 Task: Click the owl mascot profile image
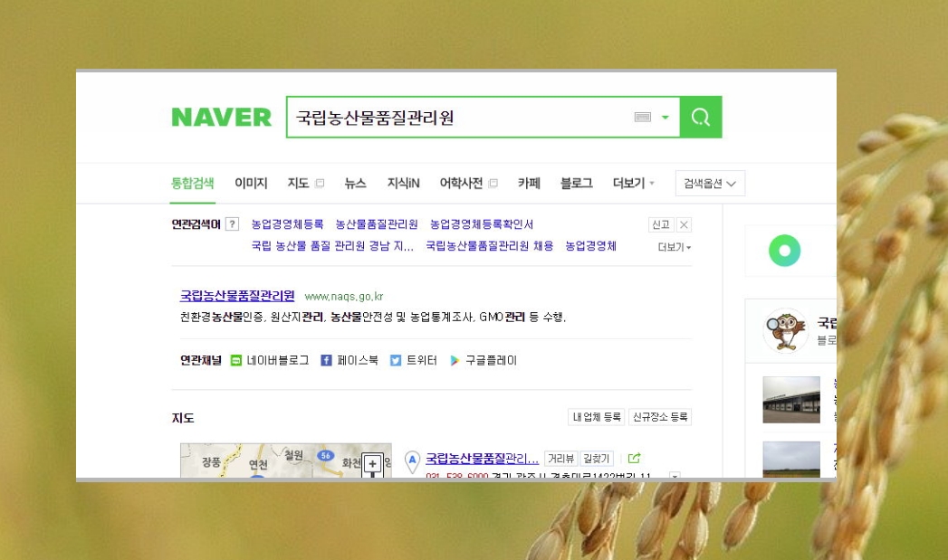(x=786, y=330)
